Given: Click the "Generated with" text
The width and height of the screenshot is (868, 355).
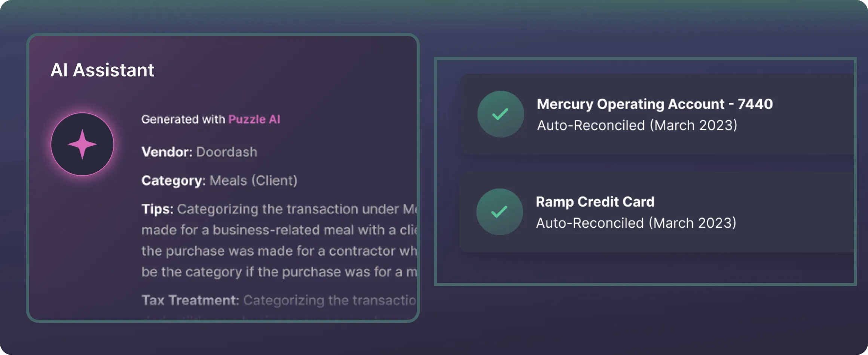Looking at the screenshot, I should 183,119.
